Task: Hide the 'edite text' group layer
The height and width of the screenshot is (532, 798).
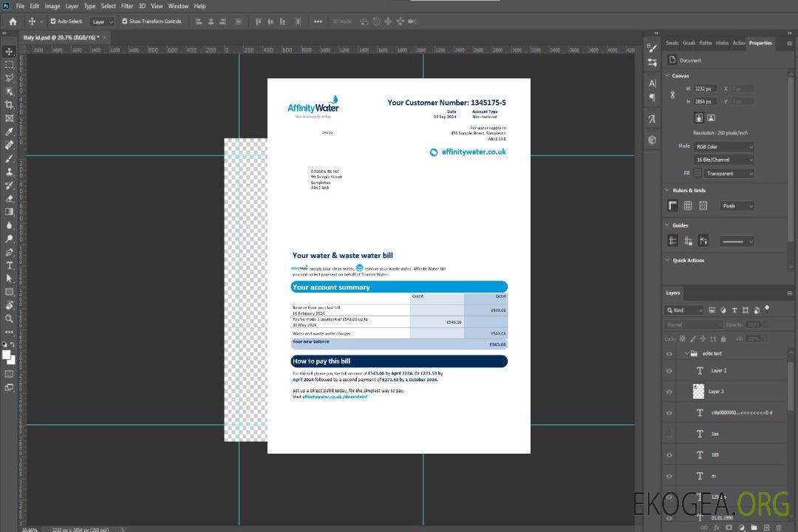Action: [x=669, y=354]
